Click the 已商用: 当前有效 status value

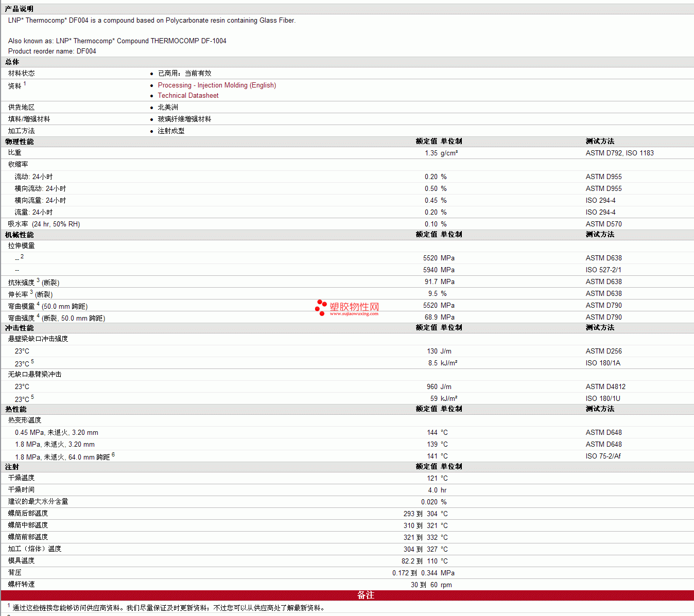click(185, 74)
